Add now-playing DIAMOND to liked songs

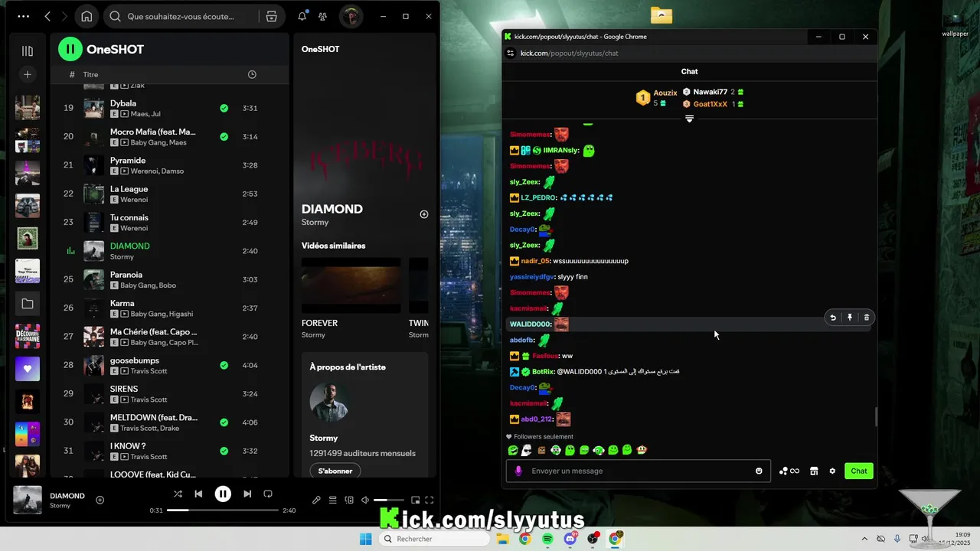click(100, 500)
